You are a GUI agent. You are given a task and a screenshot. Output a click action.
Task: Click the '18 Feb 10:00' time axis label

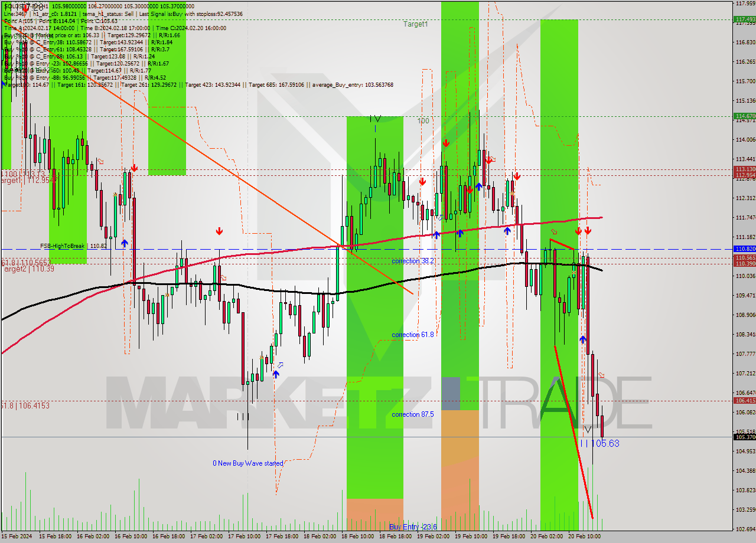pyautogui.click(x=358, y=537)
